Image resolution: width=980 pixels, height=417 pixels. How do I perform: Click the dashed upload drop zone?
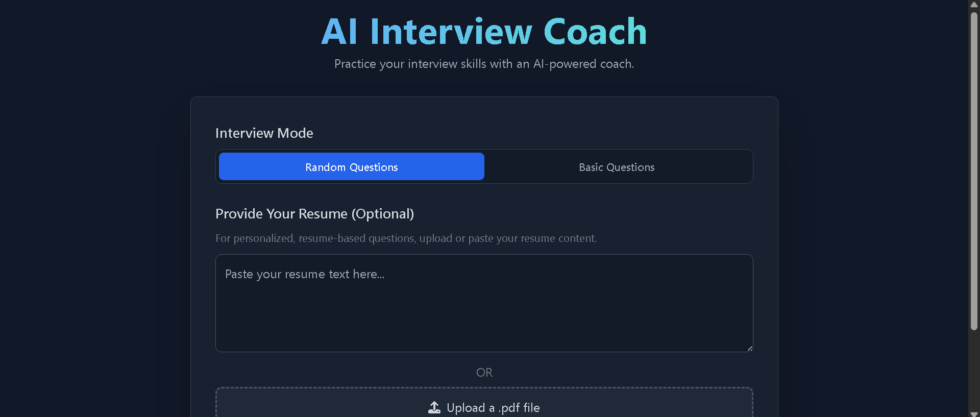pyautogui.click(x=484, y=403)
